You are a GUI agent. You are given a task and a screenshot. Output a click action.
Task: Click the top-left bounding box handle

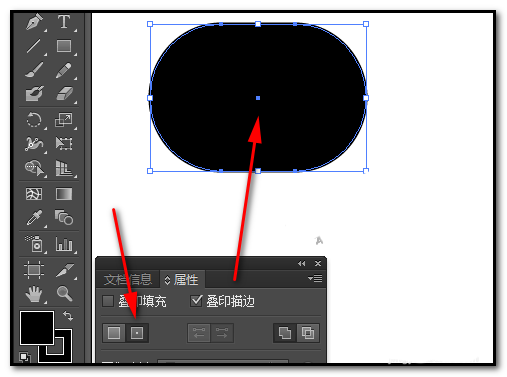click(150, 24)
